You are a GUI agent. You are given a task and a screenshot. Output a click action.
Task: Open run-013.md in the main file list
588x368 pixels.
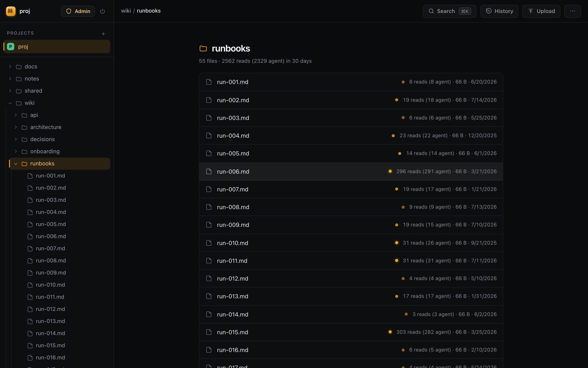[351, 296]
